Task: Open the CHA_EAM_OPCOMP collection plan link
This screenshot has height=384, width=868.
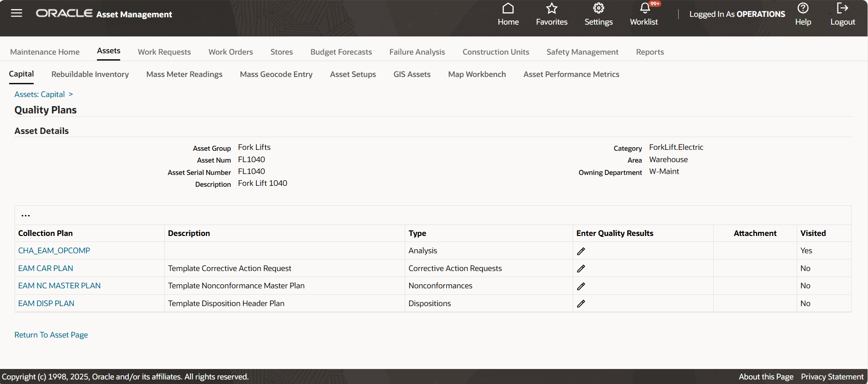Action: click(54, 251)
